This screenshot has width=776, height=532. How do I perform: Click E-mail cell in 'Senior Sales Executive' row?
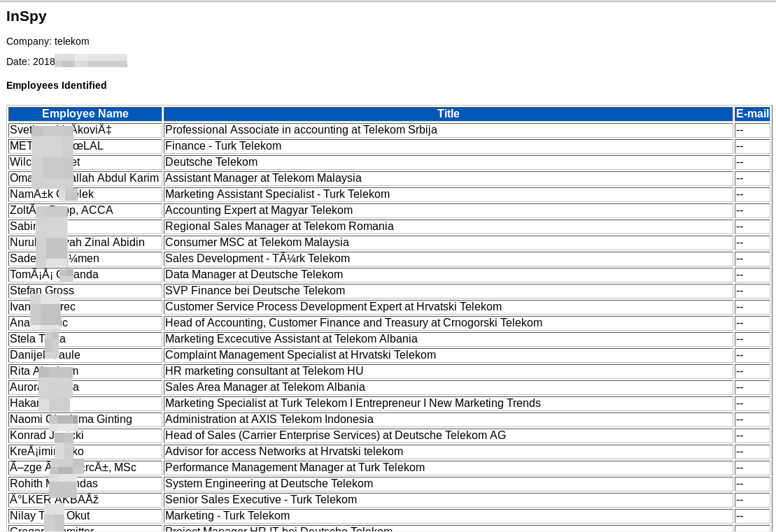[752, 500]
